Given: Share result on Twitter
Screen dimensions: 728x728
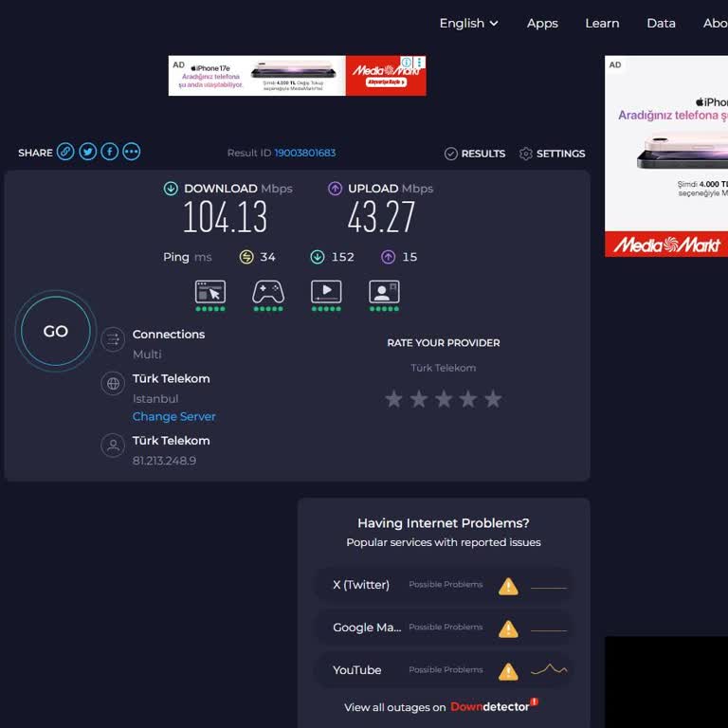Looking at the screenshot, I should (x=88, y=152).
